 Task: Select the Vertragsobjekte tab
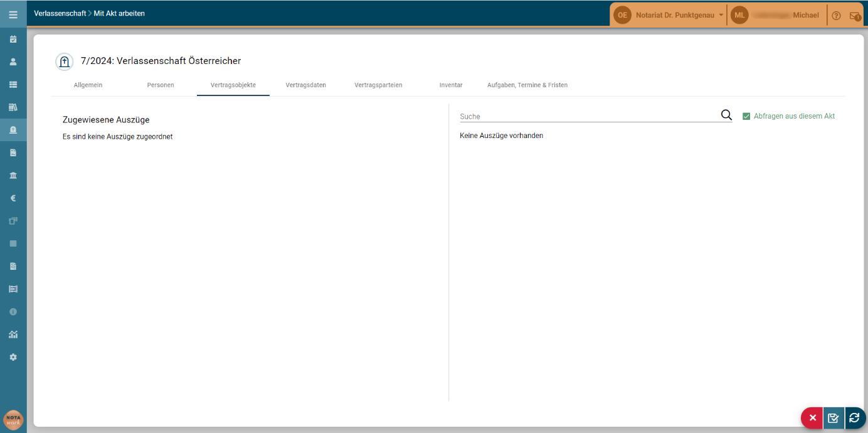click(233, 85)
